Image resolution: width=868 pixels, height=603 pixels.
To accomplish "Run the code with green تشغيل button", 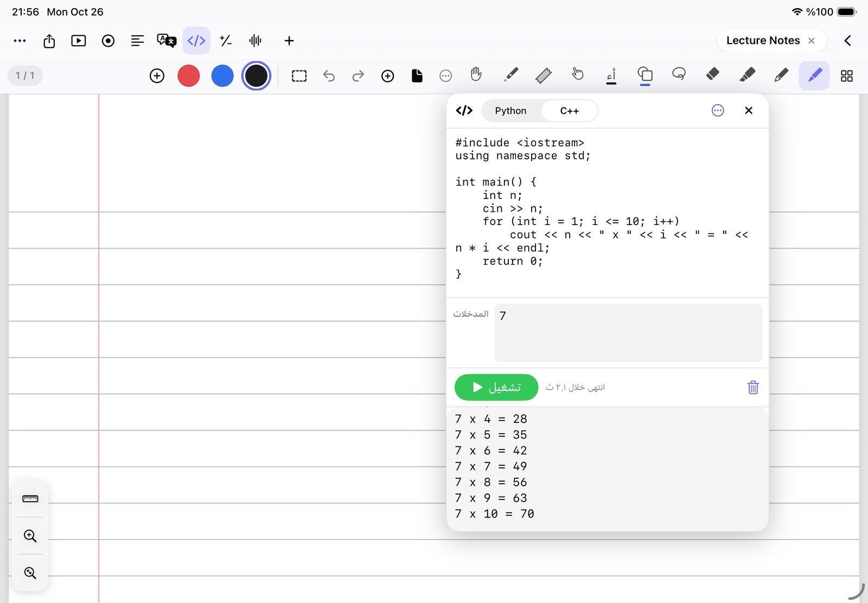I will tap(496, 387).
